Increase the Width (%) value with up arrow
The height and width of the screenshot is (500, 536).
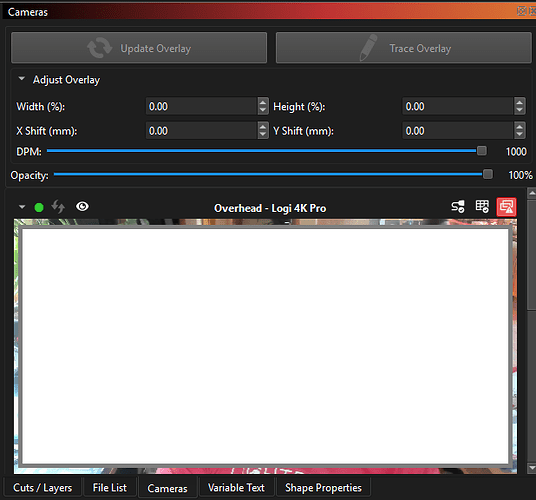coord(263,102)
